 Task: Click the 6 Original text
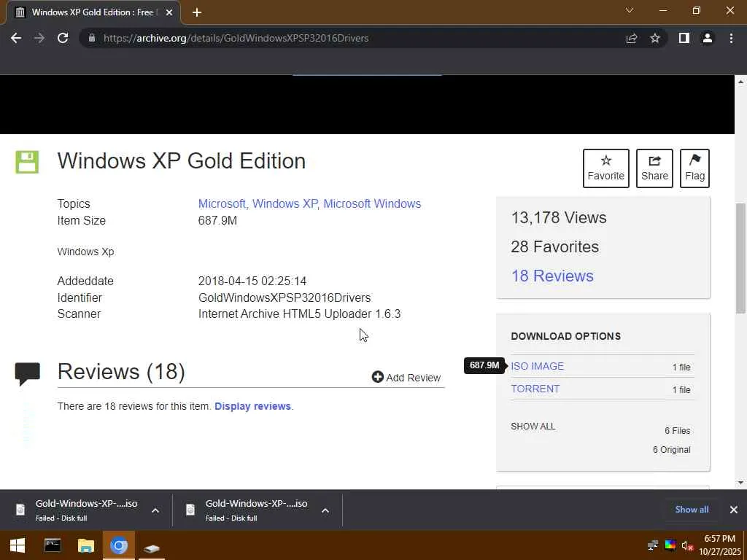(672, 449)
